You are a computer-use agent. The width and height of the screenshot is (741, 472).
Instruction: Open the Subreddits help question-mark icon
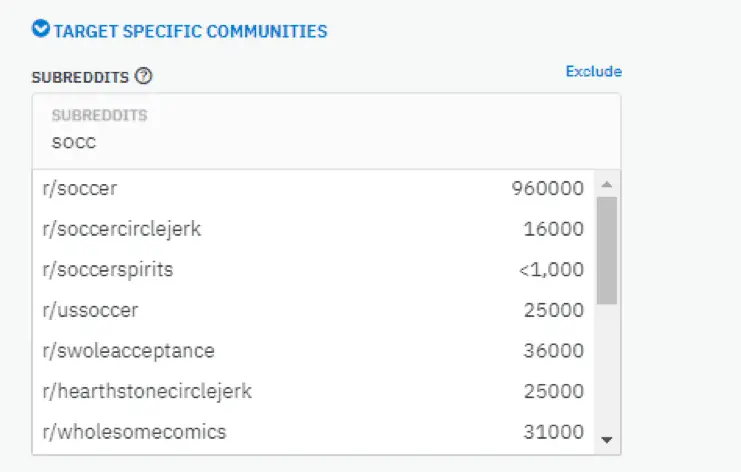click(x=144, y=76)
